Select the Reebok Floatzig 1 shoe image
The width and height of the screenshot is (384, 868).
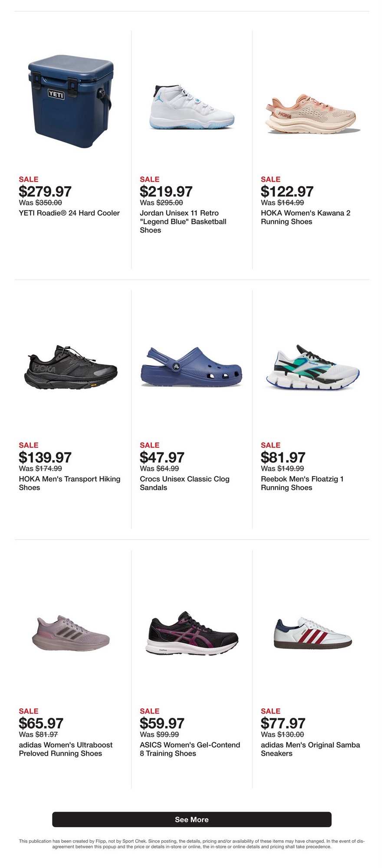(x=312, y=368)
